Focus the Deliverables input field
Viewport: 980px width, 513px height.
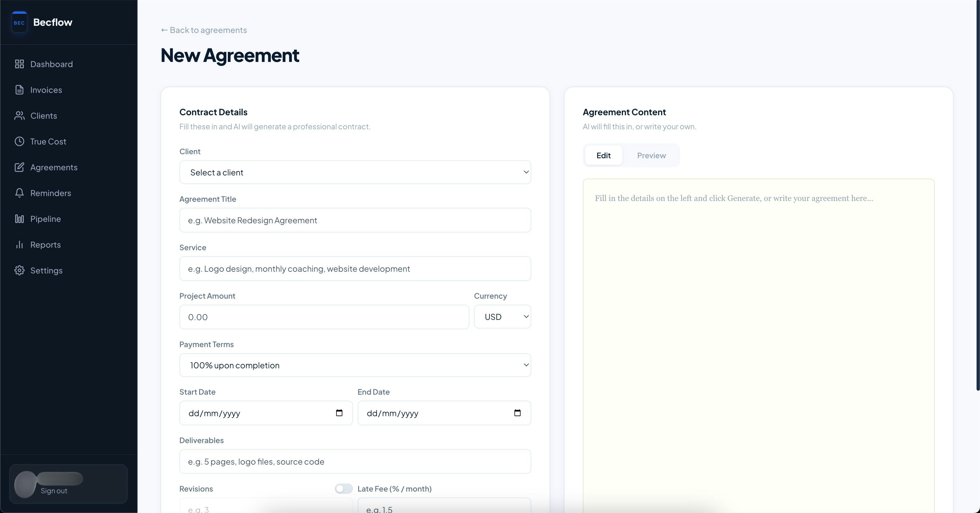click(355, 461)
